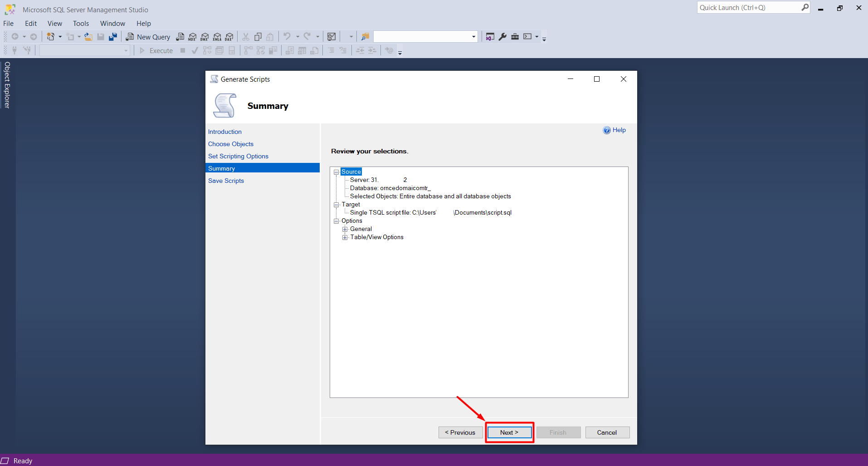Click the Quick Launch search field
Screen dimensions: 868x466
[748, 8]
